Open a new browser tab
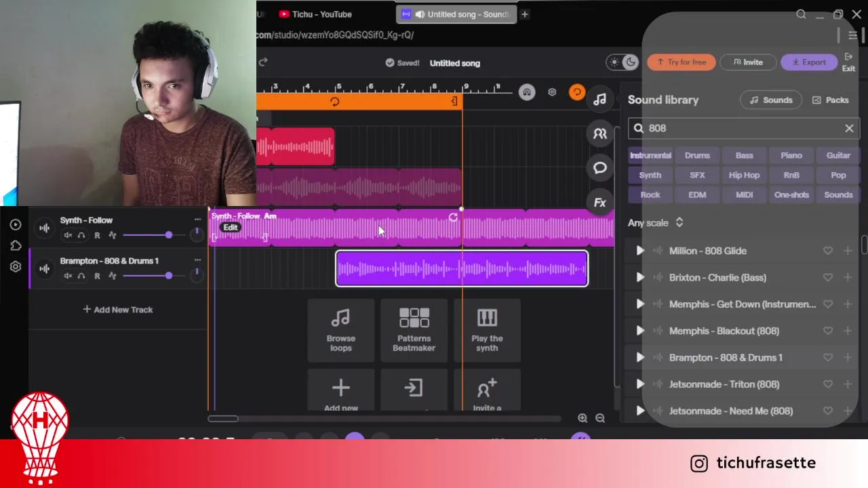The image size is (868, 488). click(525, 14)
